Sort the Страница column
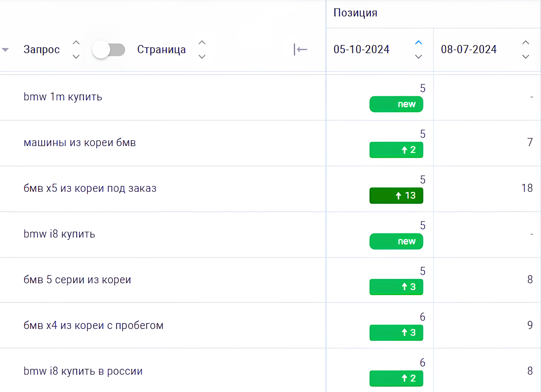The height and width of the screenshot is (392, 541). (x=202, y=49)
